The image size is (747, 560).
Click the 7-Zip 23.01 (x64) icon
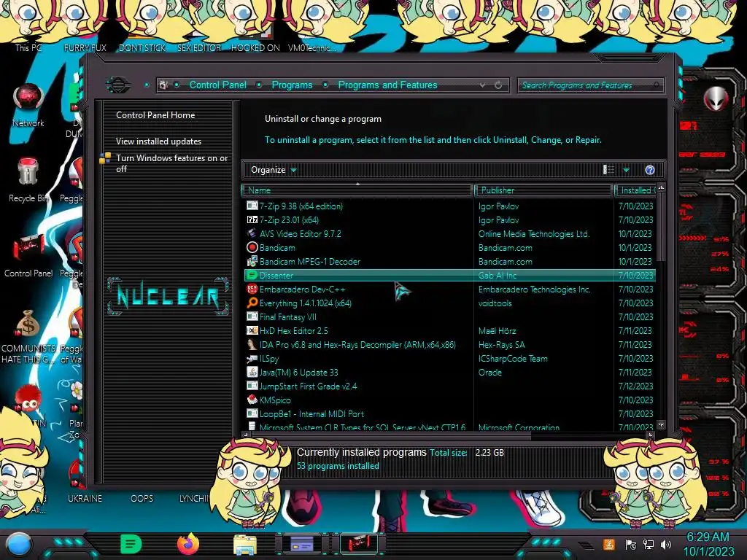pyautogui.click(x=252, y=219)
